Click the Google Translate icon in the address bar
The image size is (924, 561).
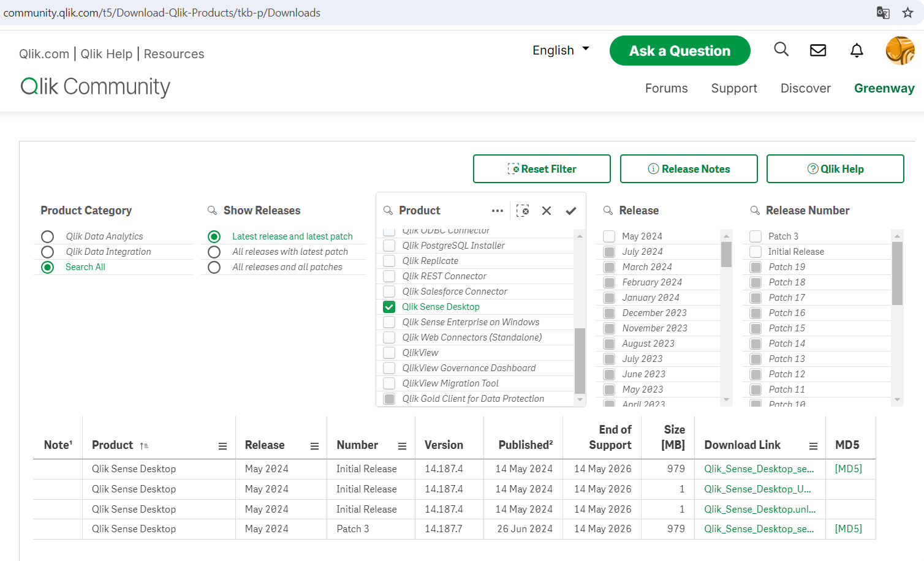click(883, 12)
